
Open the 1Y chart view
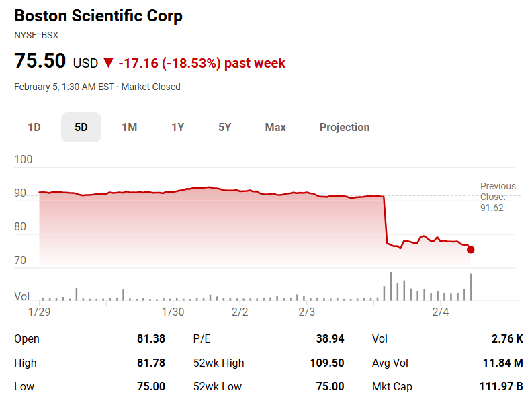[x=177, y=128]
